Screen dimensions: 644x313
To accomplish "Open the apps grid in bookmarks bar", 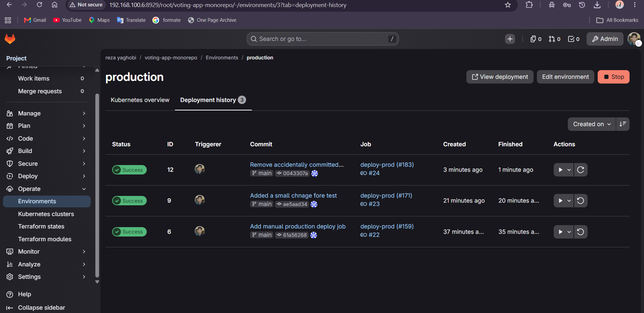I will click(x=8, y=20).
